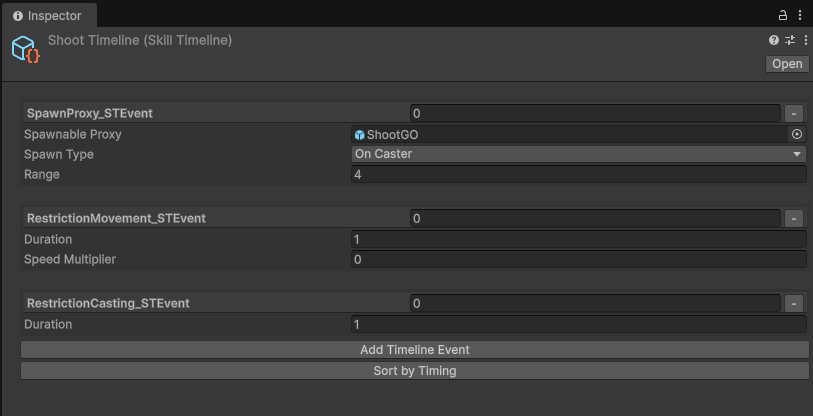
Task: Click the Duration label under RestrictionMovement_STEvent
Action: 48,239
